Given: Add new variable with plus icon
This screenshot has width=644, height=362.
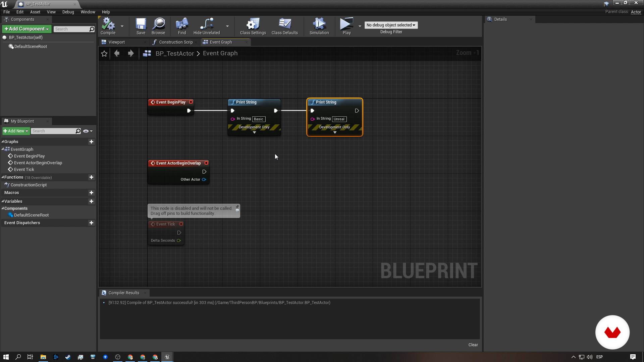Looking at the screenshot, I should pyautogui.click(x=91, y=201).
